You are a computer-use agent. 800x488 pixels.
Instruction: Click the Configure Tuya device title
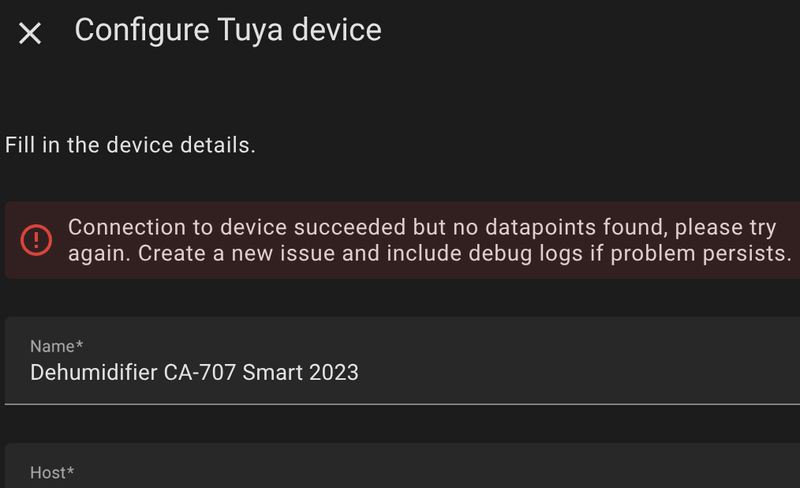228,30
